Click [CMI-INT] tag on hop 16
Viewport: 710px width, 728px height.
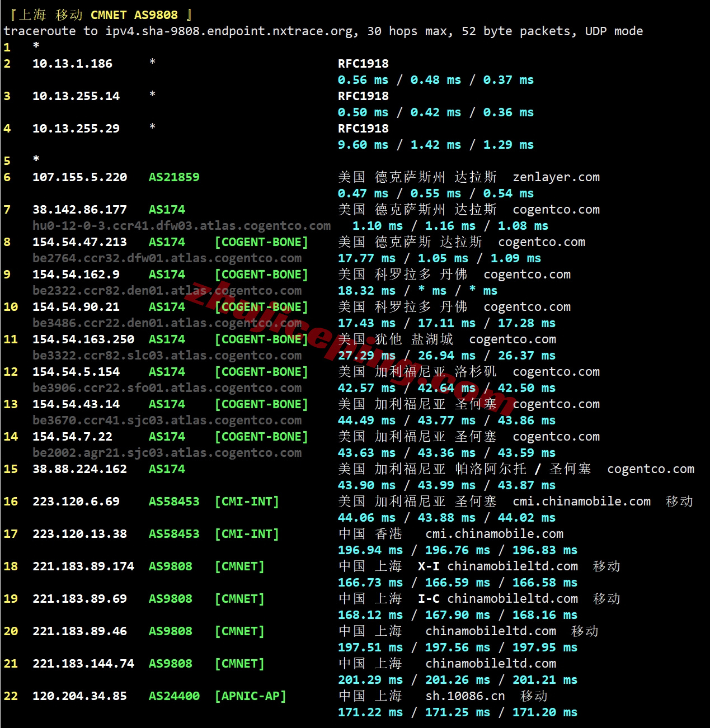[247, 502]
